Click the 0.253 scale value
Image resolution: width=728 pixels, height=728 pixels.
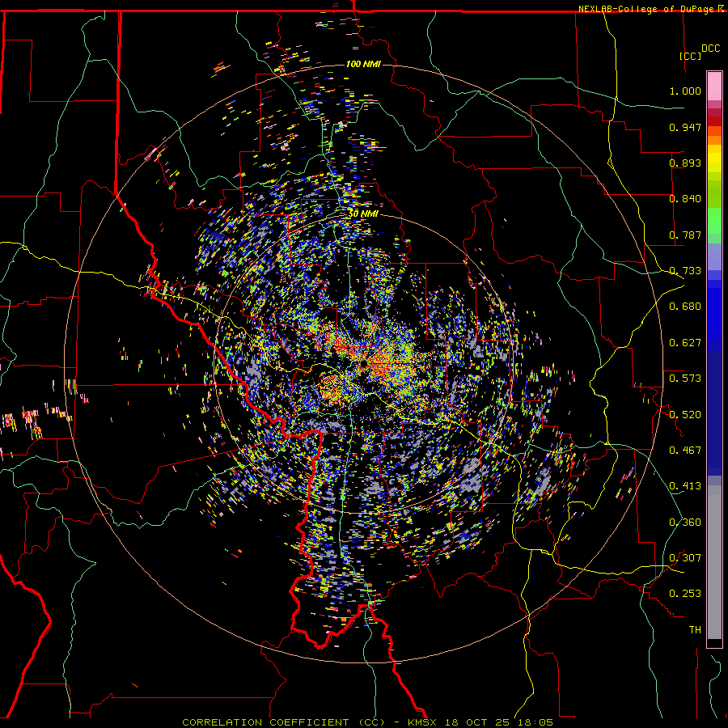tap(685, 594)
